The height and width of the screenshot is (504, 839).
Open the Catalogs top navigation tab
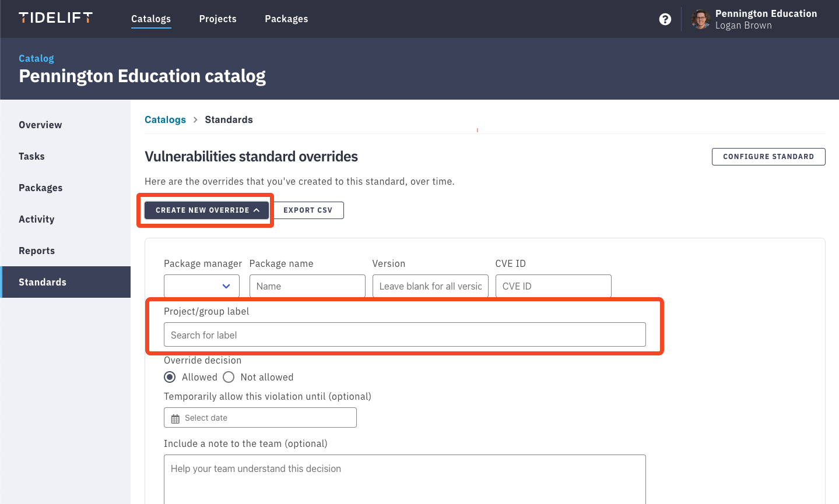(151, 19)
